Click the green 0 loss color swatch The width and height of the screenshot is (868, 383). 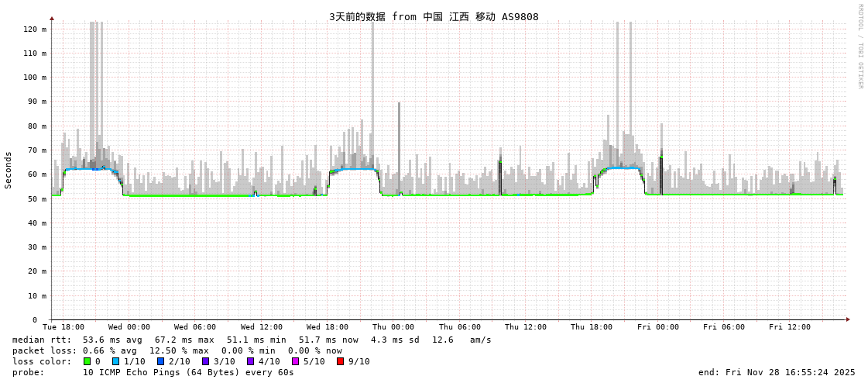(87, 361)
